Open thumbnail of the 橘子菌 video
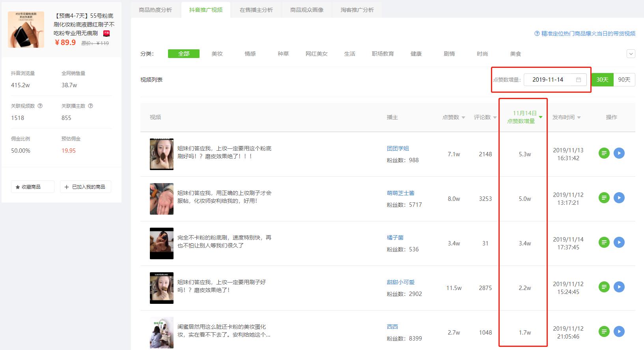Screen dimensions: 644x350 [x=162, y=243]
